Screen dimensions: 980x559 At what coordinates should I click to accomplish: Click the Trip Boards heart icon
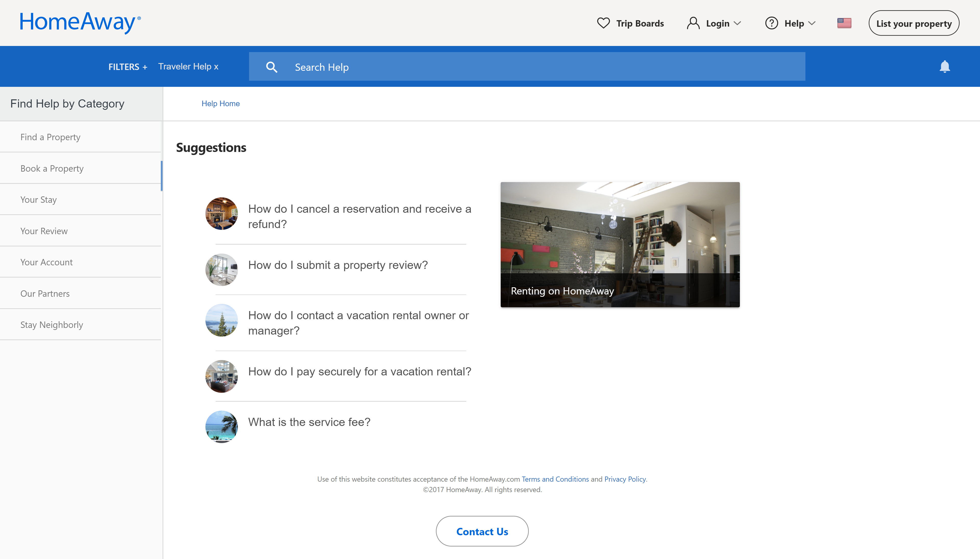click(x=603, y=23)
